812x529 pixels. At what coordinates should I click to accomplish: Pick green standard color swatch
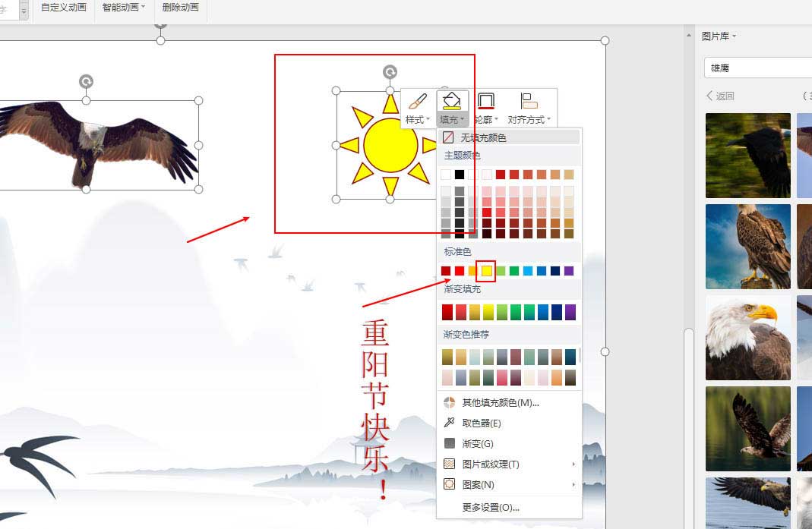[x=514, y=271]
